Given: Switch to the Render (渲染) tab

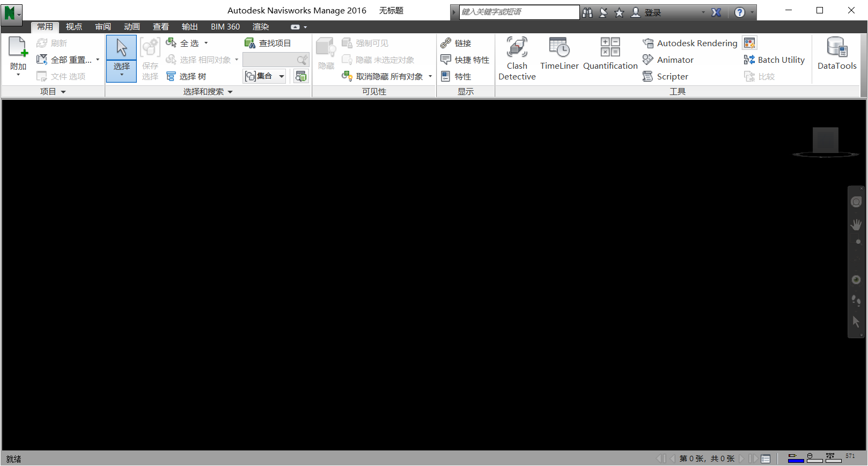Looking at the screenshot, I should pos(261,26).
